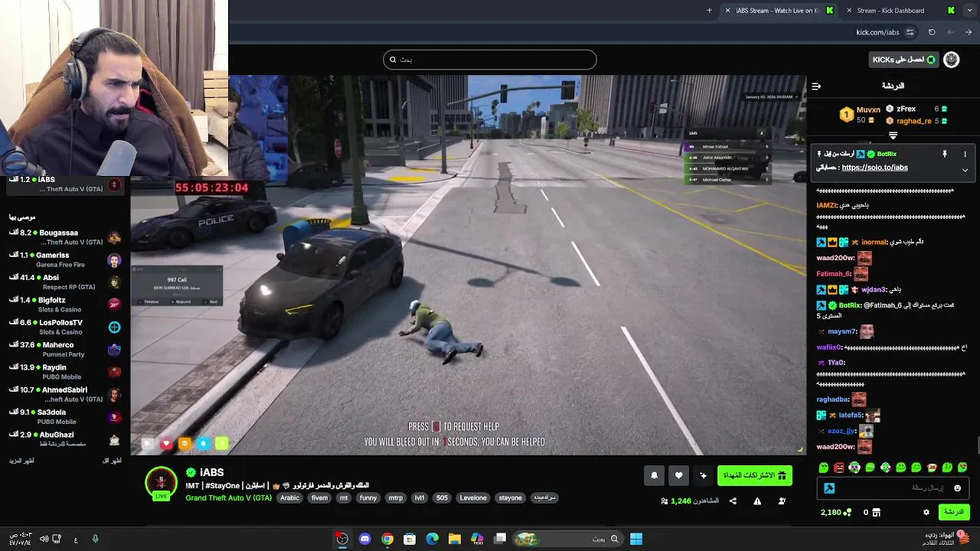This screenshot has width=980, height=551.
Task: Click the gavel icon in message box
Action: (x=829, y=488)
